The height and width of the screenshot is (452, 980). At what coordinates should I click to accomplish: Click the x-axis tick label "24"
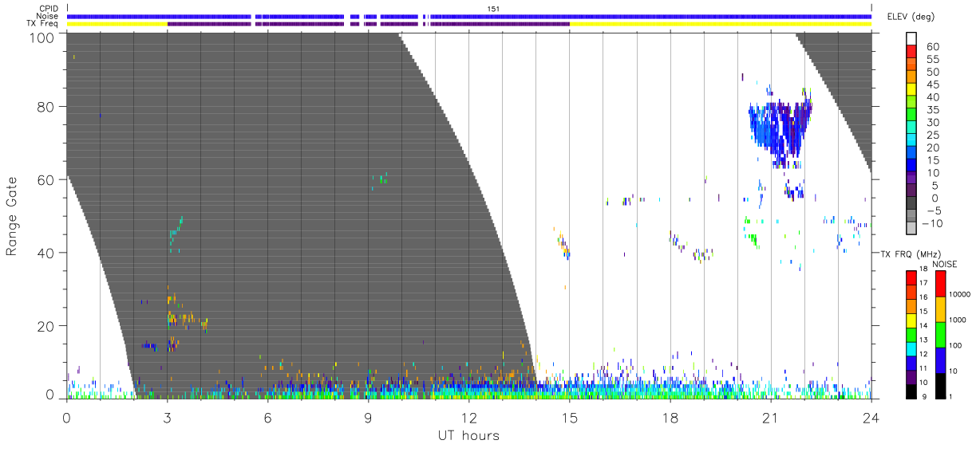pos(871,417)
